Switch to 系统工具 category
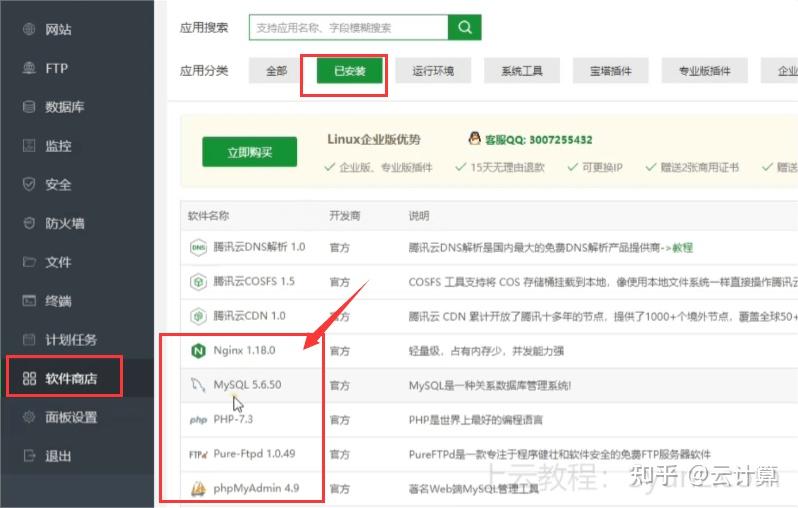798x508 pixels. point(522,71)
